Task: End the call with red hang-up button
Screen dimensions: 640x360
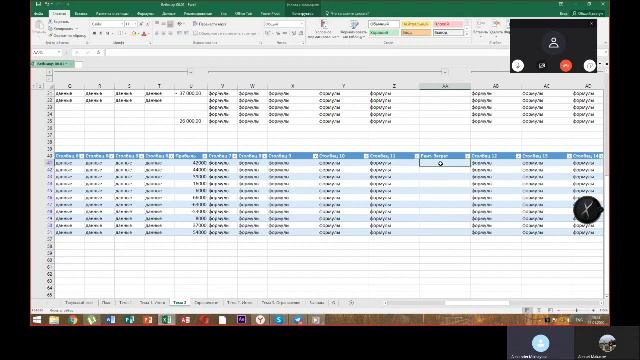Action: [x=566, y=65]
